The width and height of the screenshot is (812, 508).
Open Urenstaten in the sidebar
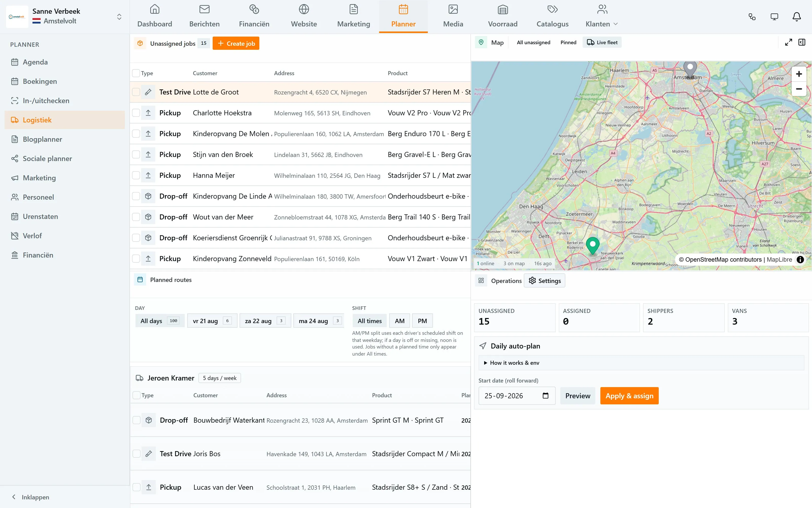coord(64,216)
